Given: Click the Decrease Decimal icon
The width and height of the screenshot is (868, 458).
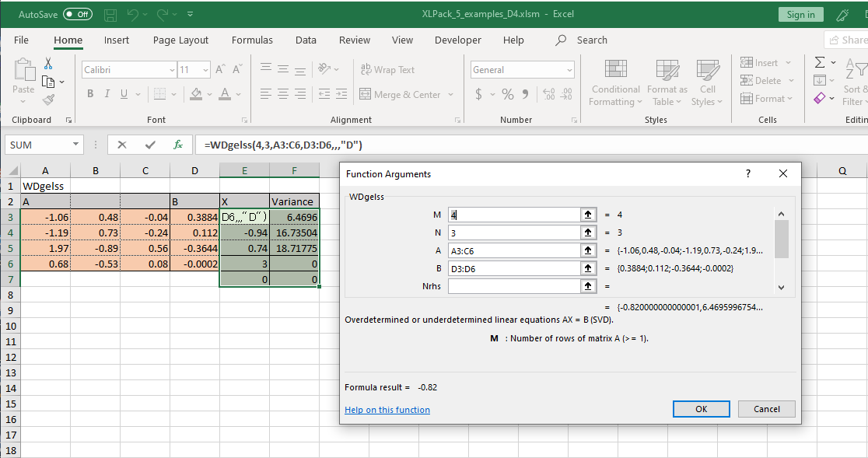Looking at the screenshot, I should (566, 94).
